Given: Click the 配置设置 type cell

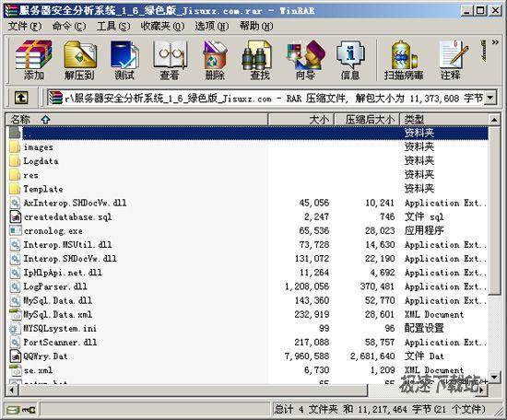Looking at the screenshot, I should pos(424,328).
